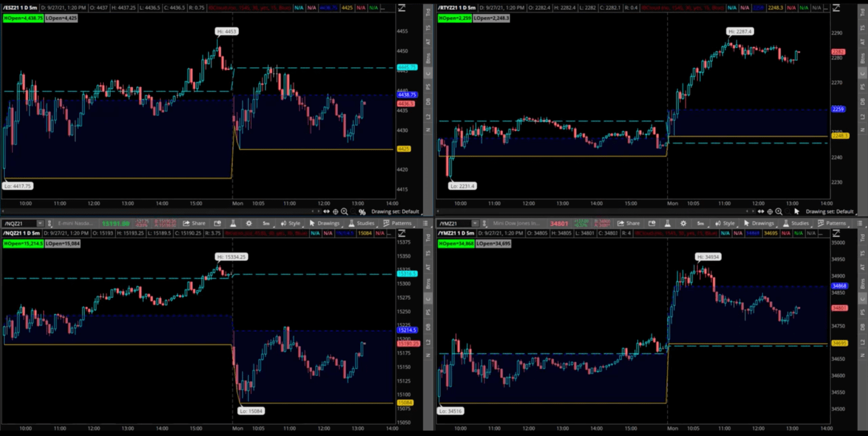Click Hi: 4453 bubble on /ESZ21 chart
Image resolution: width=868 pixels, height=436 pixels.
pos(227,31)
